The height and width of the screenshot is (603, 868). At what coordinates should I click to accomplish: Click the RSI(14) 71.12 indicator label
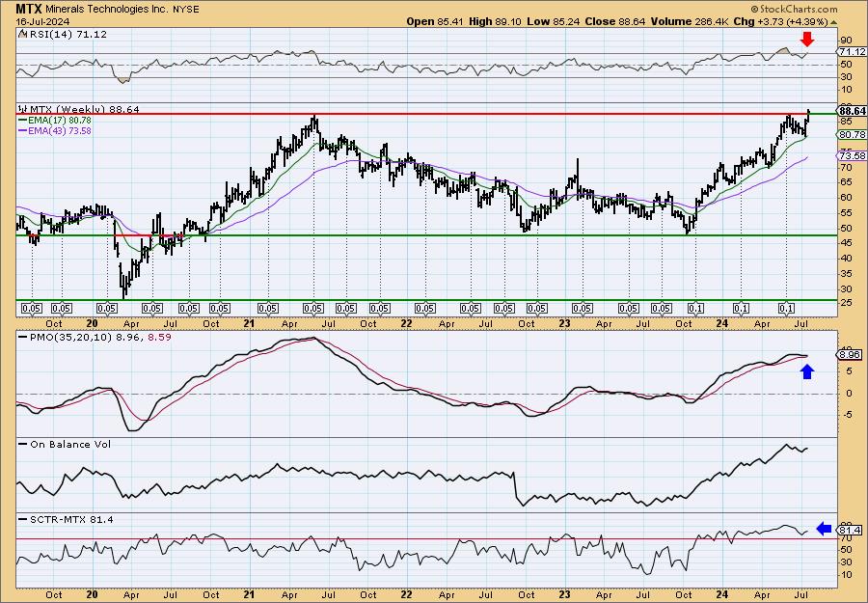point(67,34)
